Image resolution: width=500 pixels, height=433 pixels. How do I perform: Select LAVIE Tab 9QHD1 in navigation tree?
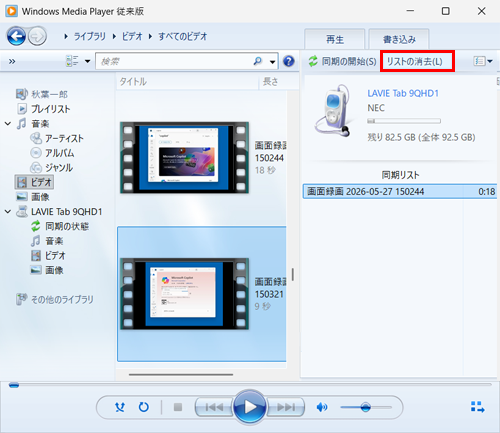tap(59, 212)
